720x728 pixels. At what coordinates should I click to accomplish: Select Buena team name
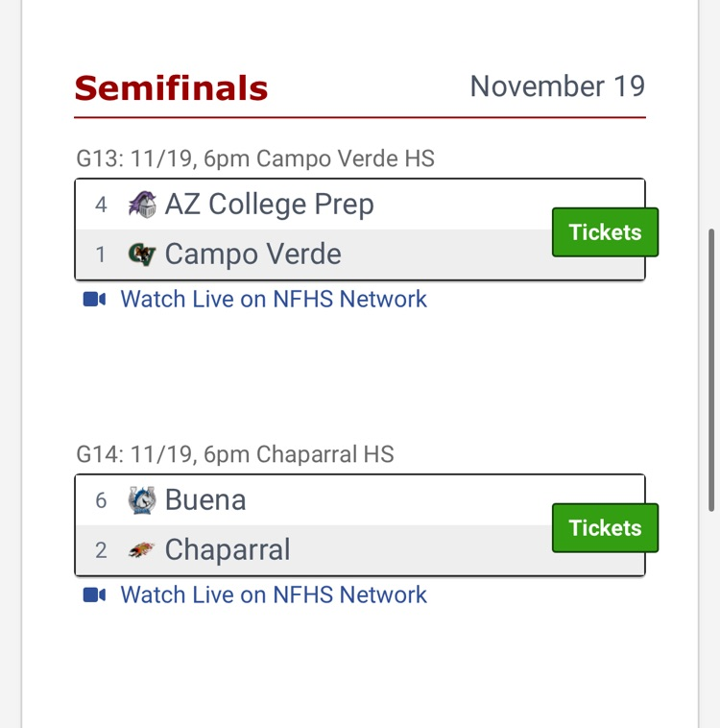(x=205, y=500)
